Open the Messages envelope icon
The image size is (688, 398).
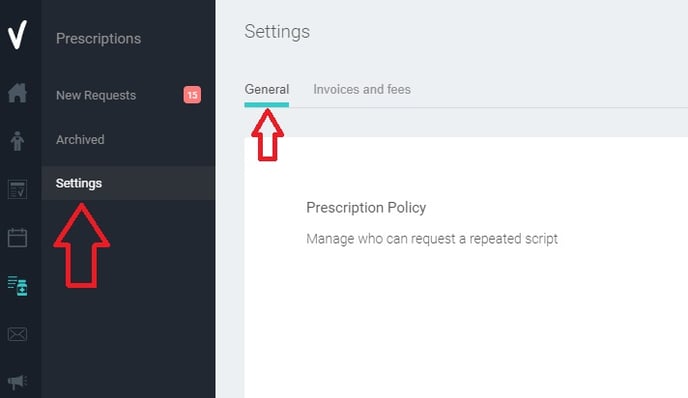(x=17, y=334)
